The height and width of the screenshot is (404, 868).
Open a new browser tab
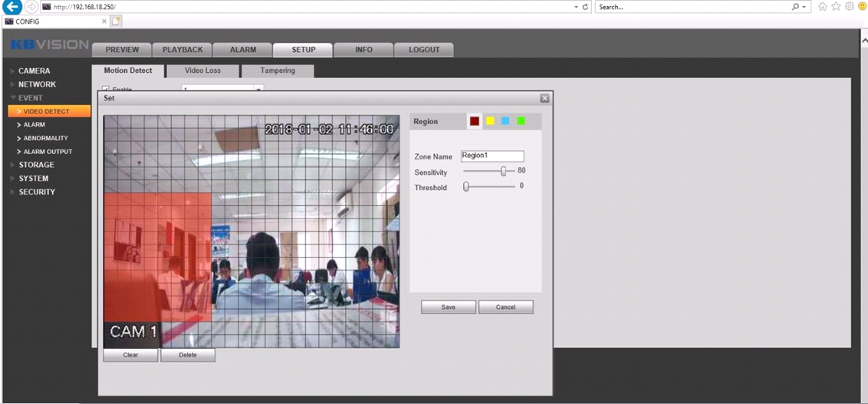(117, 21)
